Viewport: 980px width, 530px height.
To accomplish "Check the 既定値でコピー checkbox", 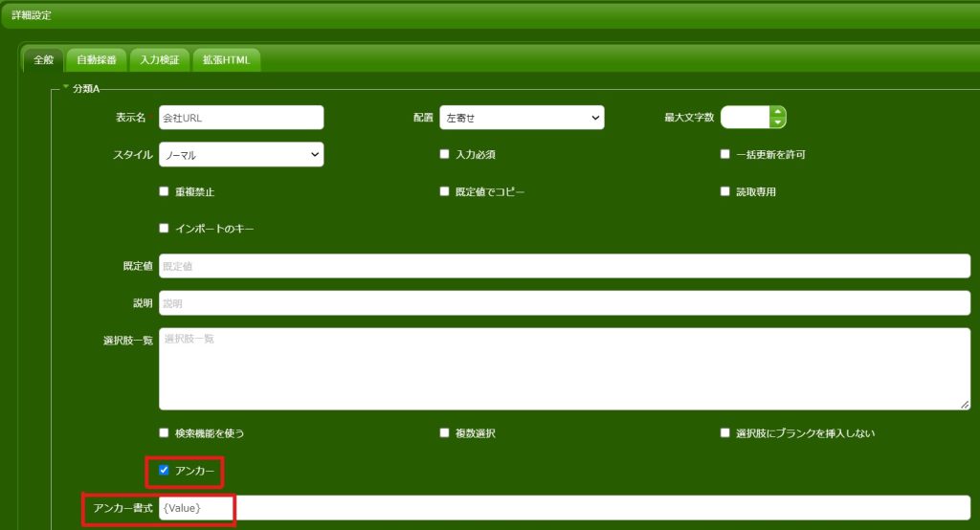I will point(444,191).
